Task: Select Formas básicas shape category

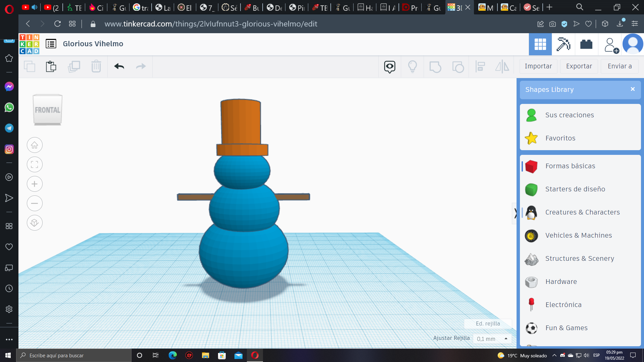Action: click(x=570, y=166)
